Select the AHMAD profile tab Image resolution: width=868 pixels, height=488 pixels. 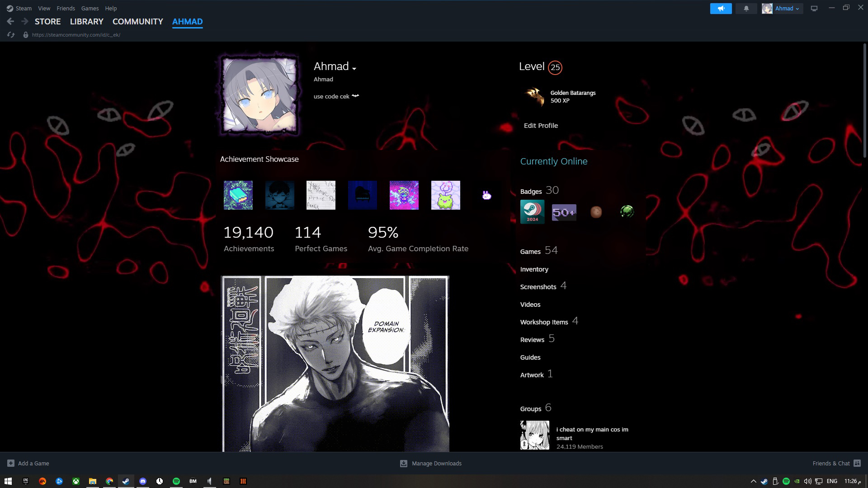[x=188, y=21]
